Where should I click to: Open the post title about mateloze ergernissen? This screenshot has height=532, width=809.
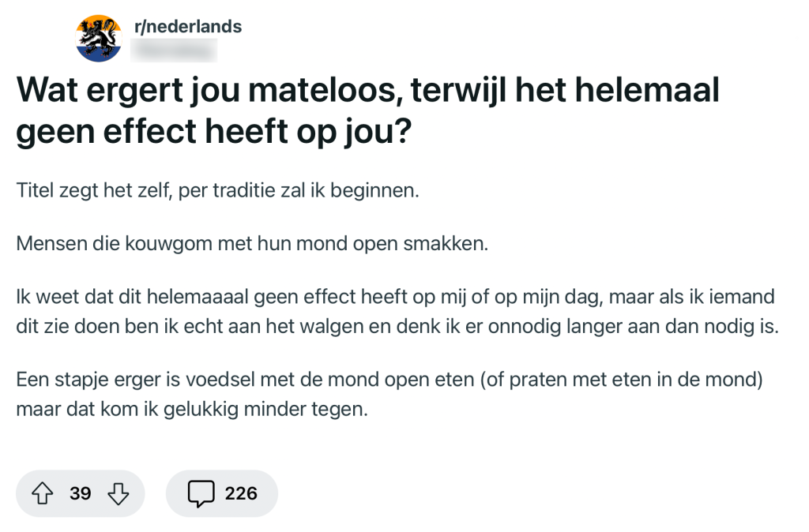[x=367, y=111]
